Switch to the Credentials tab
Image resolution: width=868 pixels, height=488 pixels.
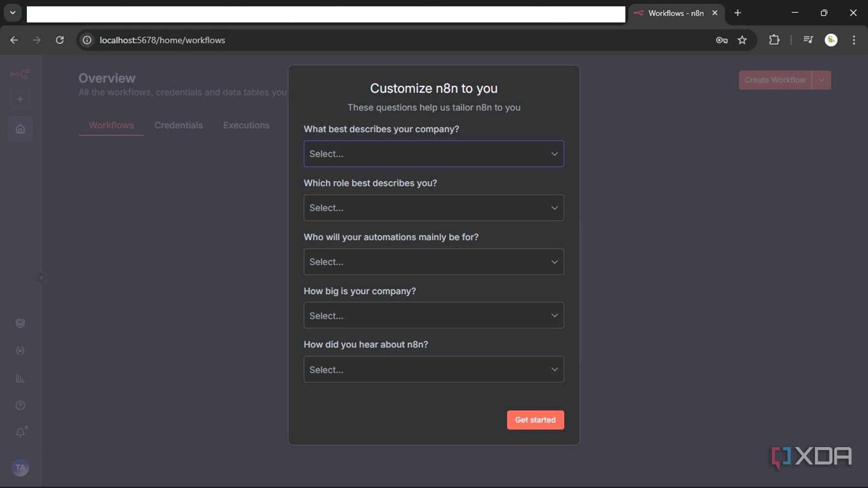(178, 125)
